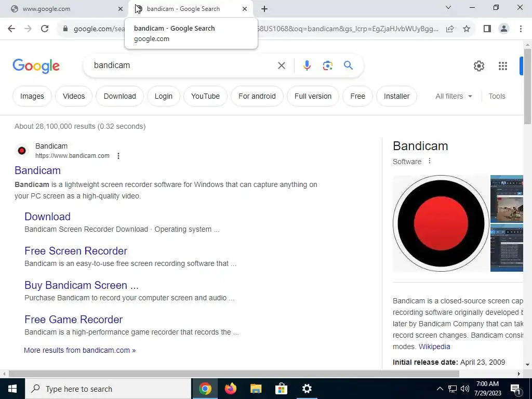Open the network icon in system tray
This screenshot has height=399, width=532.
click(453, 389)
